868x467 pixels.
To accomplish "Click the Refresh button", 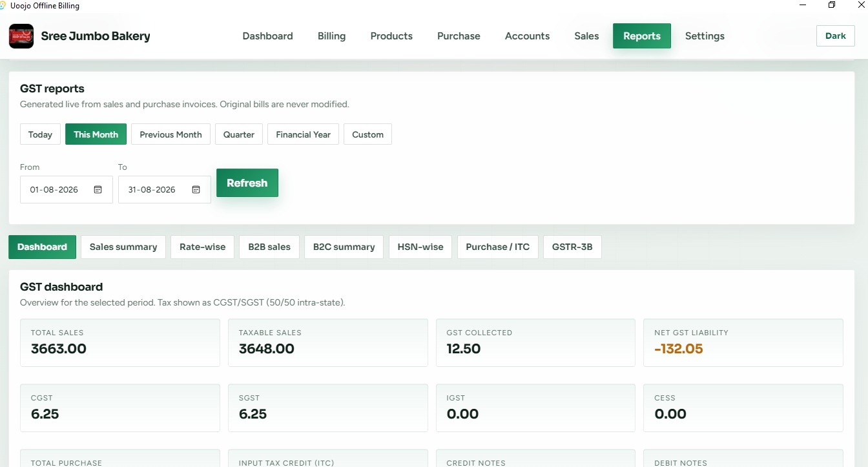I will (x=247, y=183).
